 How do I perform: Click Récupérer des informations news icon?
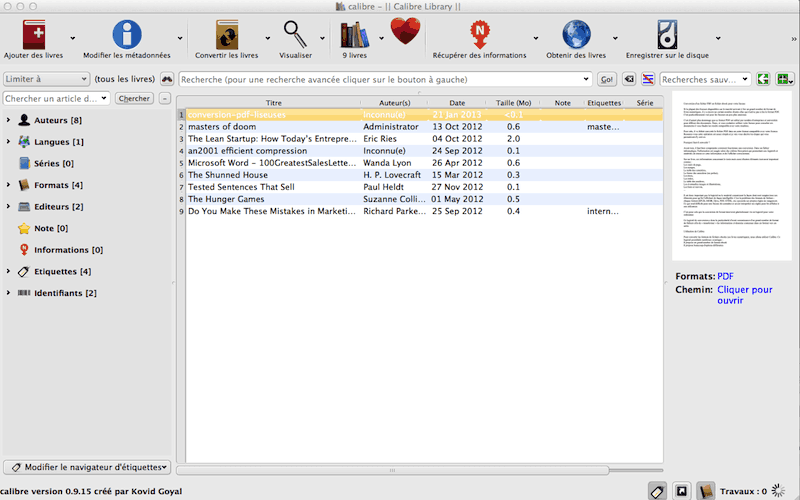click(x=480, y=34)
